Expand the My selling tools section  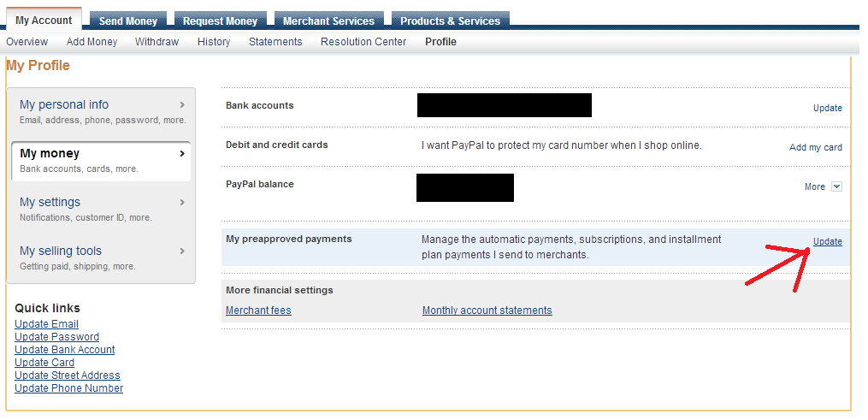102,257
